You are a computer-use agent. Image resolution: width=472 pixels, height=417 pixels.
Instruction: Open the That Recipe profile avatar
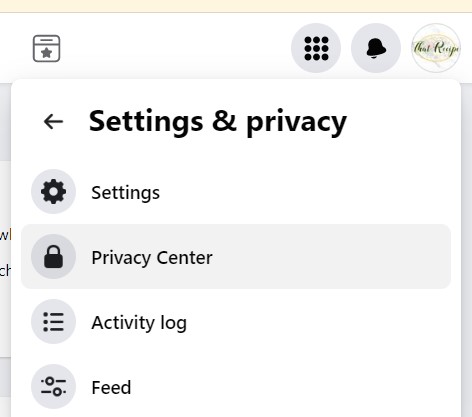coord(436,48)
